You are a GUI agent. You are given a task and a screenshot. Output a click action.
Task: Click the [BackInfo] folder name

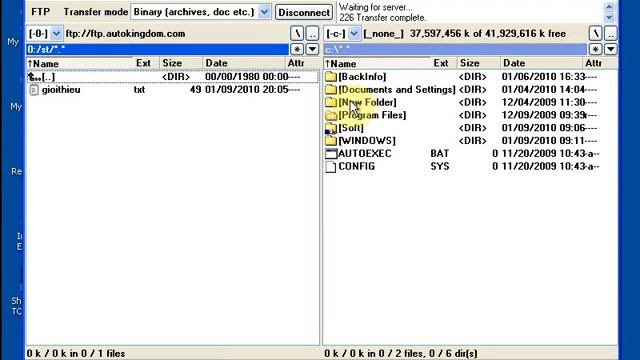click(x=362, y=77)
